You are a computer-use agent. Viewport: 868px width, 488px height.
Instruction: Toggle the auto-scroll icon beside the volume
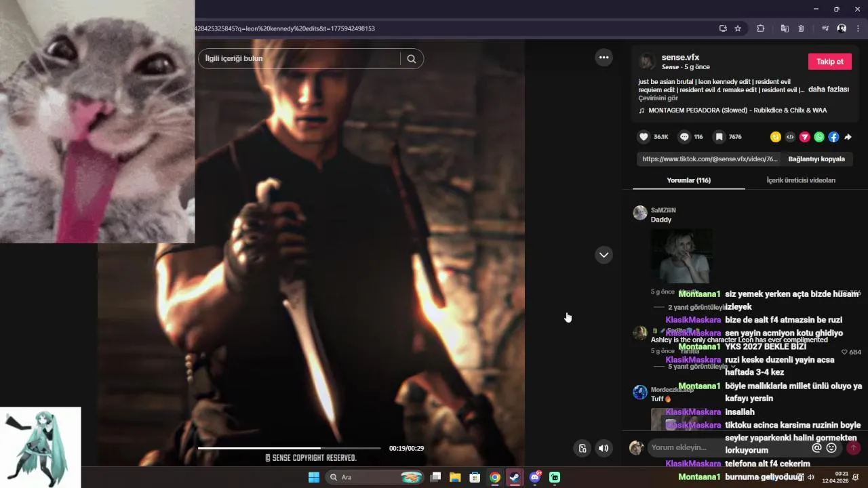tap(582, 448)
